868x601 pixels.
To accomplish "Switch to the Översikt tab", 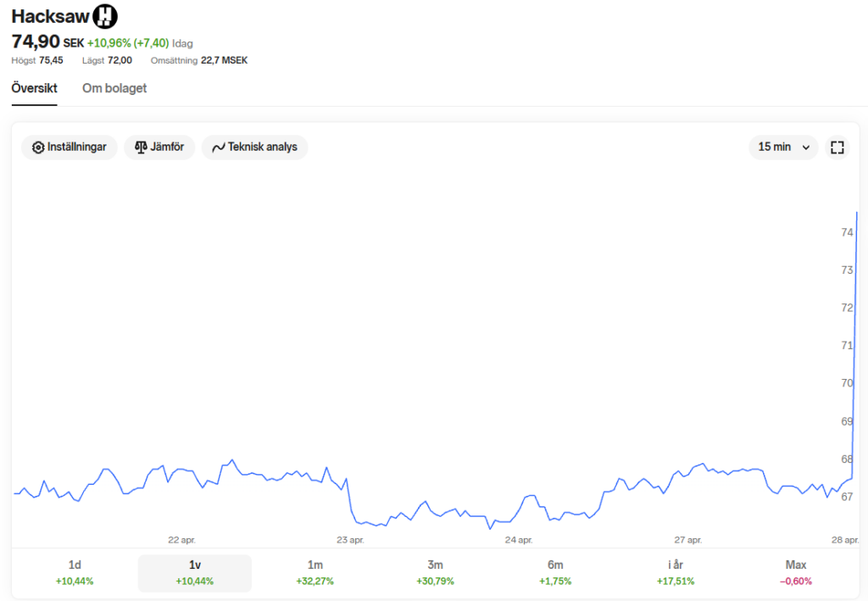I will coord(34,88).
